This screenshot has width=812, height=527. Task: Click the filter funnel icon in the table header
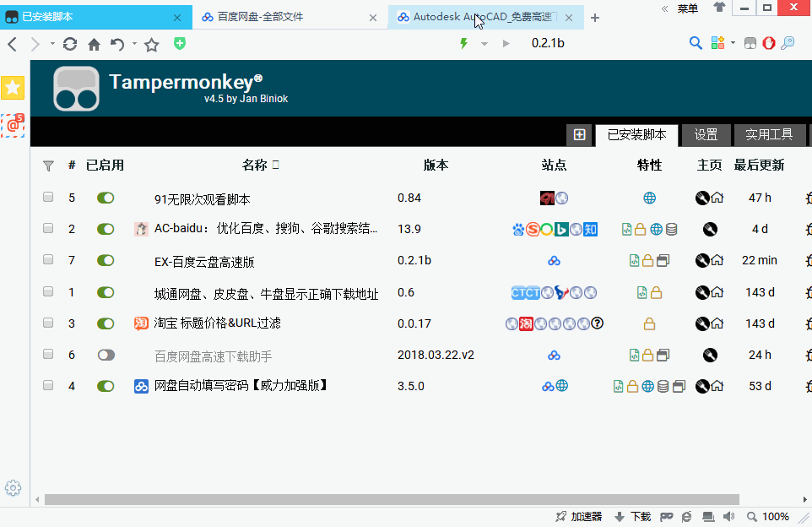[x=48, y=166]
